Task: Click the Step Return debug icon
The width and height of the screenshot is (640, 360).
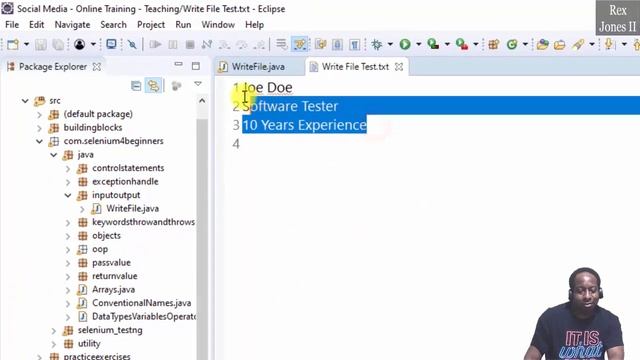Action: [x=259, y=44]
